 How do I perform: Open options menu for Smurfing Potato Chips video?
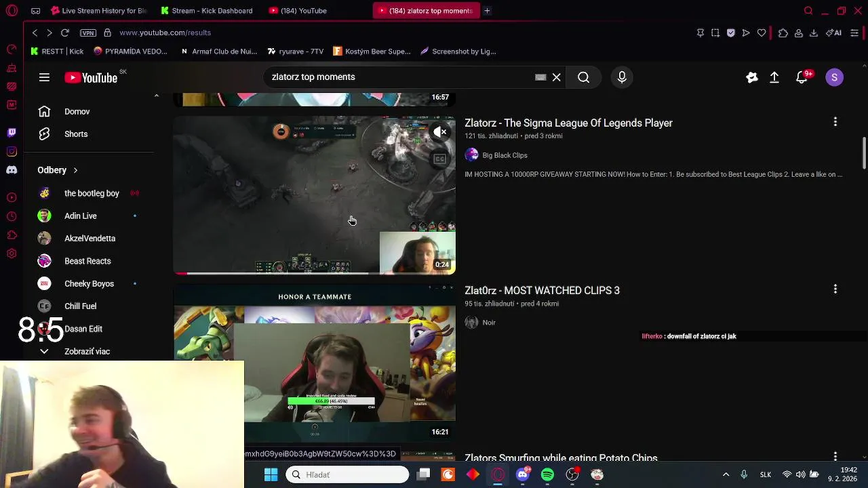click(835, 457)
